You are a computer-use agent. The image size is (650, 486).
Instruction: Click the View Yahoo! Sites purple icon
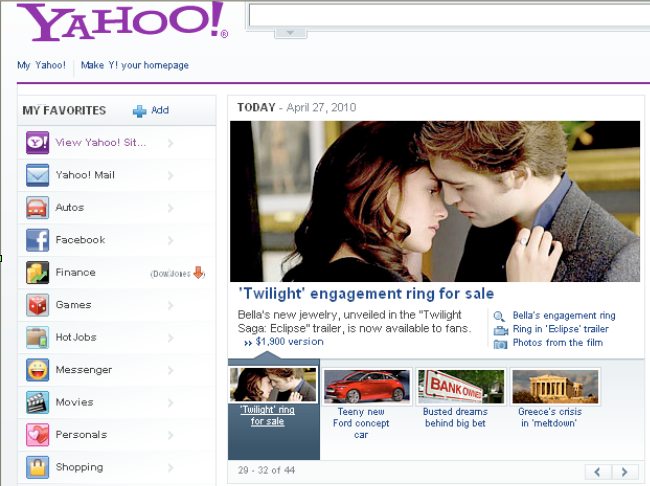coord(37,143)
